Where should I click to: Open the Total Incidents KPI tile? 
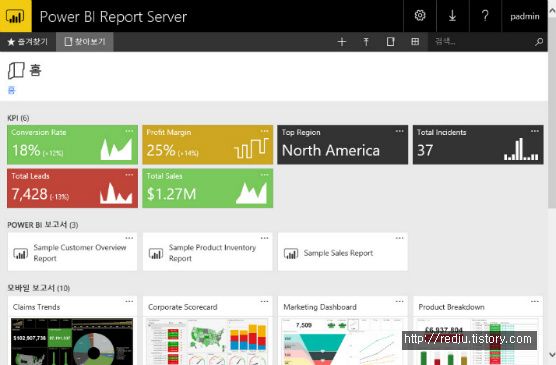pos(478,145)
